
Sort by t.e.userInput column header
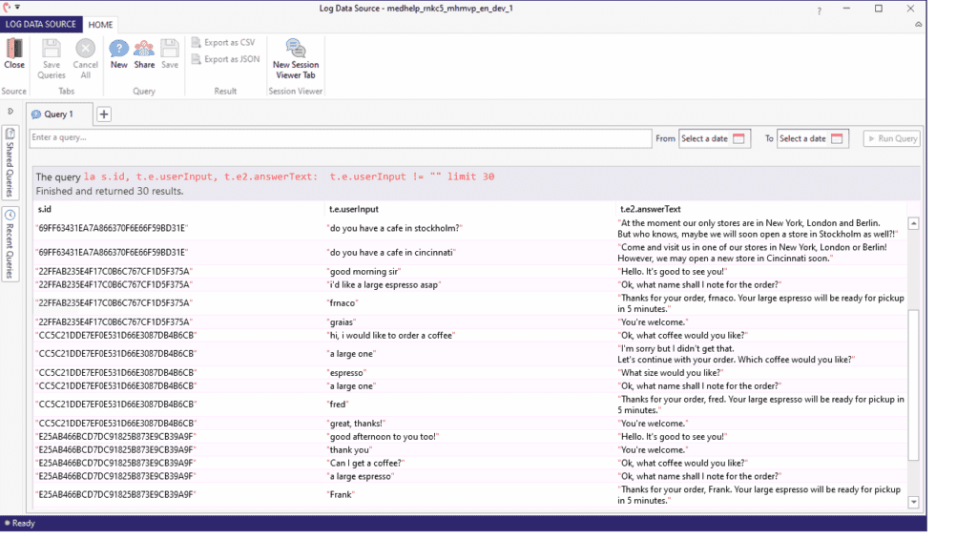point(354,209)
